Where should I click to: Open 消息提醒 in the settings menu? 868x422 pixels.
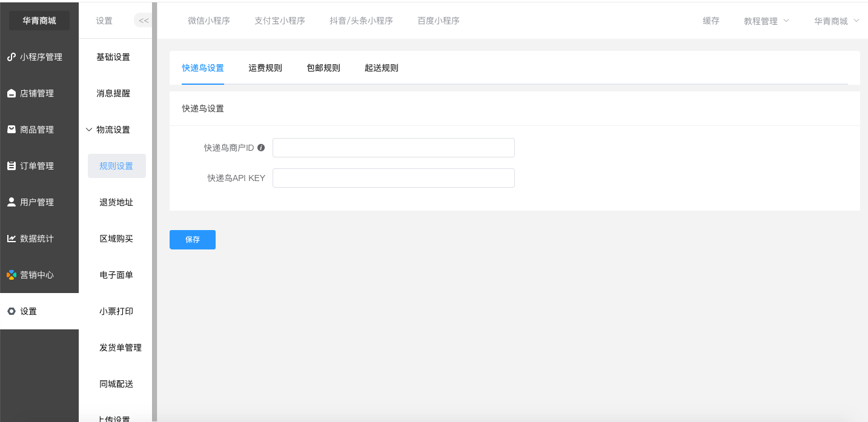(113, 93)
